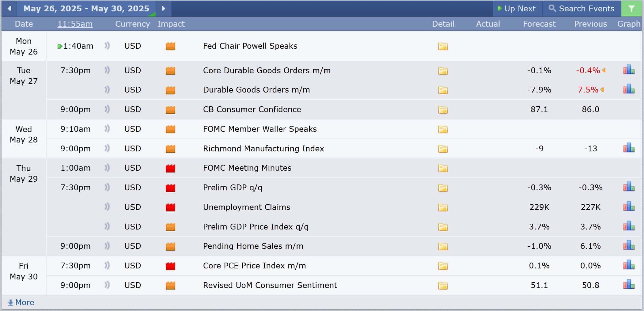This screenshot has width=644, height=311.
Task: Show graph for Revised UoM Consumer Sentiment
Action: pos(629,284)
